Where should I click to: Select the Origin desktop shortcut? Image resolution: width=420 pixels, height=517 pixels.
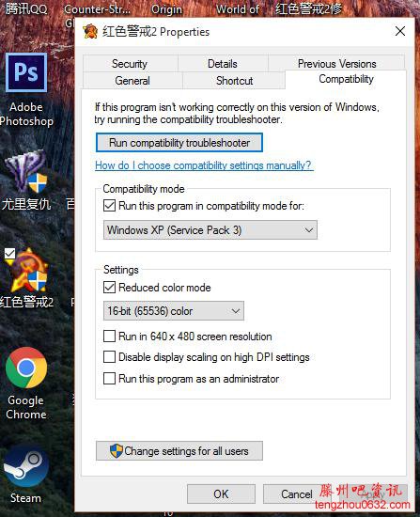(166, 9)
